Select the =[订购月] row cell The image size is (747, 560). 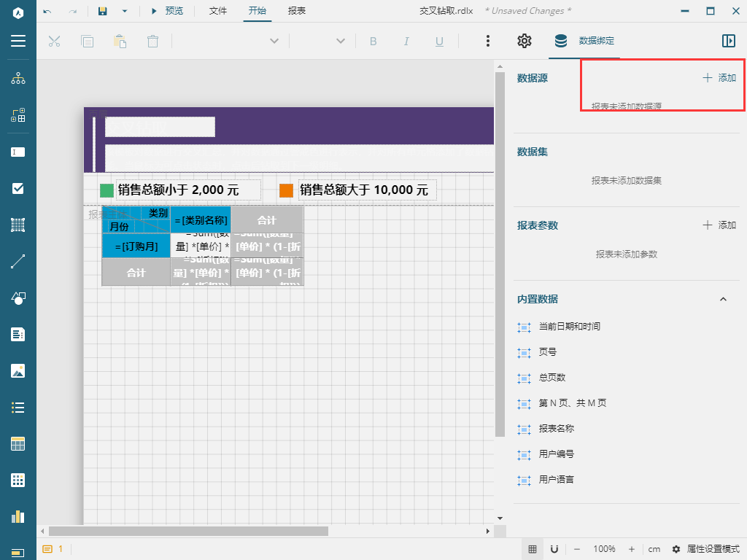pyautogui.click(x=136, y=246)
